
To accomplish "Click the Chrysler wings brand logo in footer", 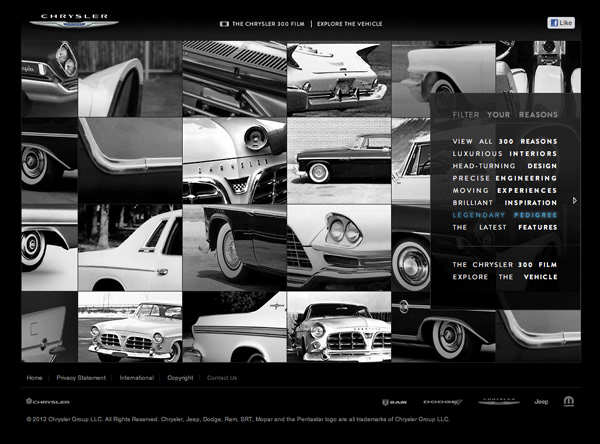I will (499, 402).
